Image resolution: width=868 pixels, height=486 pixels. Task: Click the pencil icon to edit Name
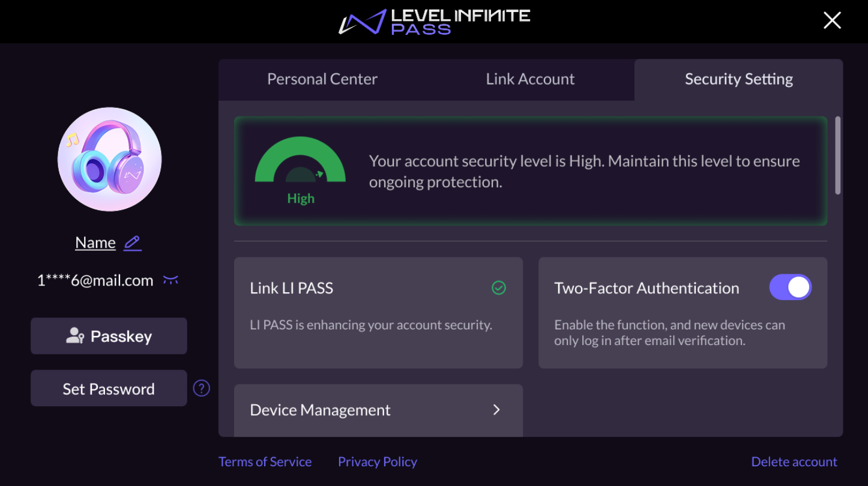132,242
